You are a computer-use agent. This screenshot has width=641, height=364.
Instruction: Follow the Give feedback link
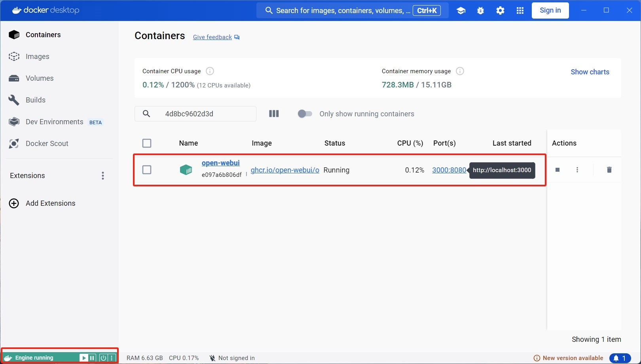click(212, 37)
